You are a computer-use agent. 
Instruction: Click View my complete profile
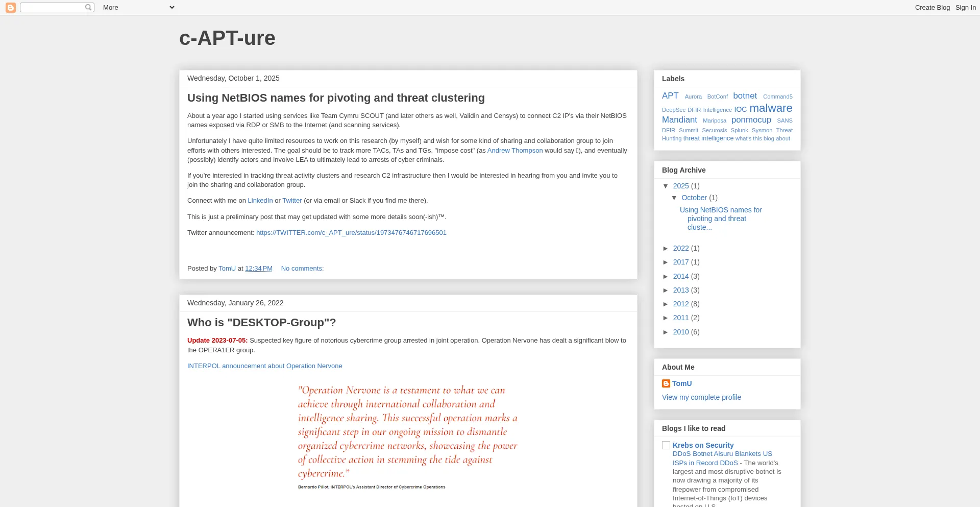tap(701, 397)
